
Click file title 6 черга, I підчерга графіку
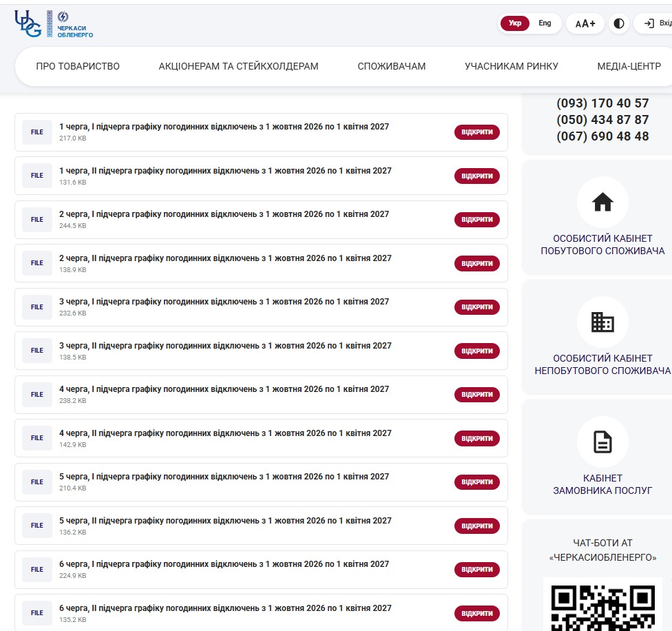[x=224, y=564]
